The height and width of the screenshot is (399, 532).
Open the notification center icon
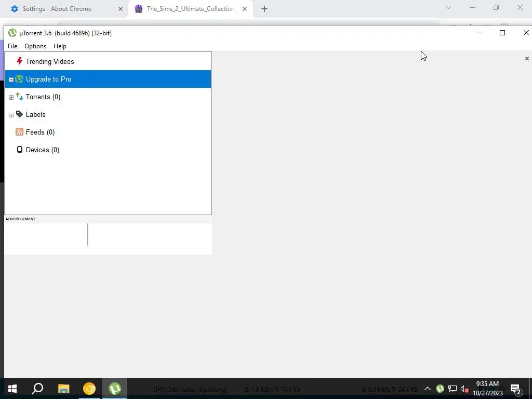516,389
